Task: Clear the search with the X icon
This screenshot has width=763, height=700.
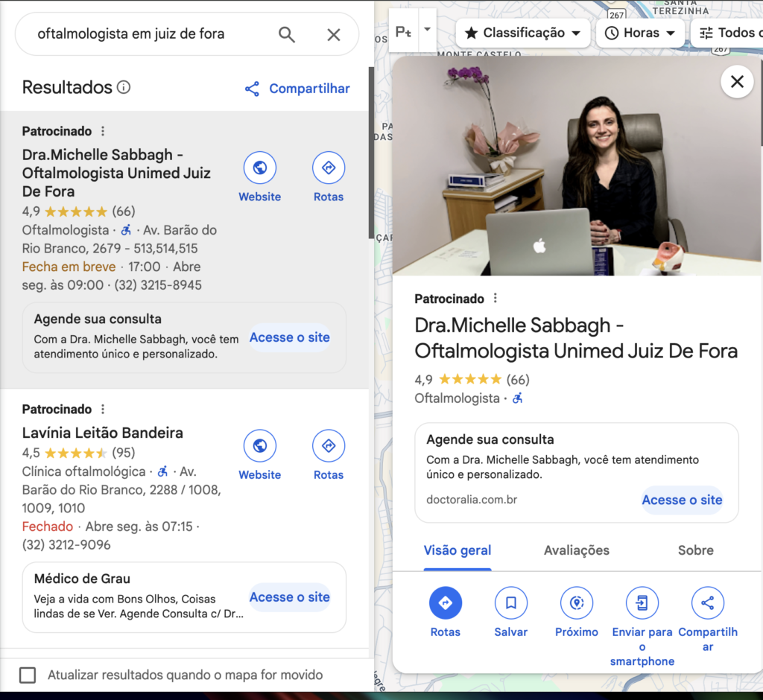Action: (334, 34)
